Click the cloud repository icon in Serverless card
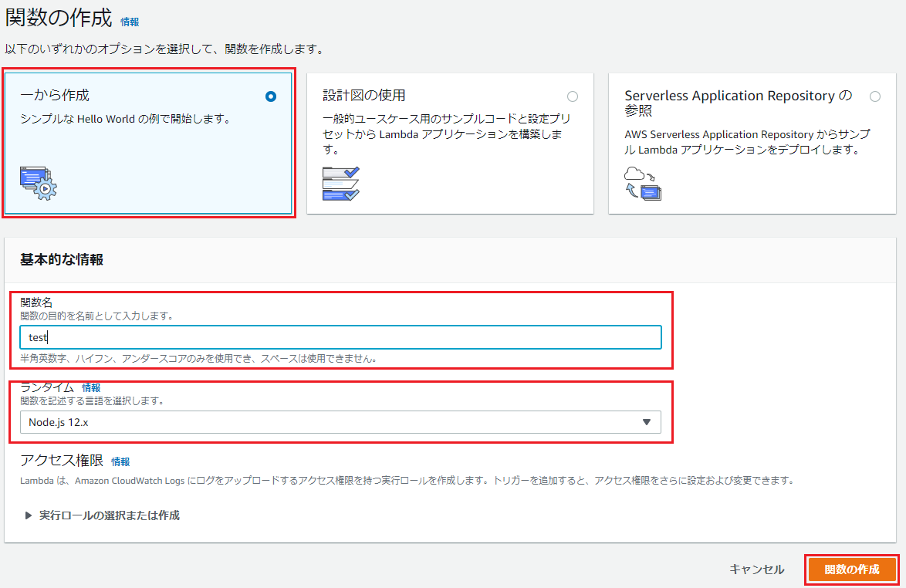This screenshot has height=588, width=906. [x=643, y=183]
